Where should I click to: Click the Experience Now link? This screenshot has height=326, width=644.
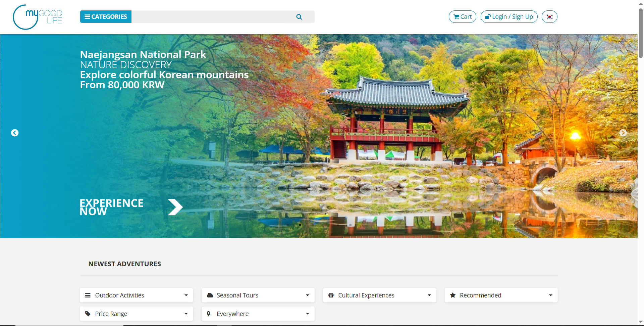[111, 207]
